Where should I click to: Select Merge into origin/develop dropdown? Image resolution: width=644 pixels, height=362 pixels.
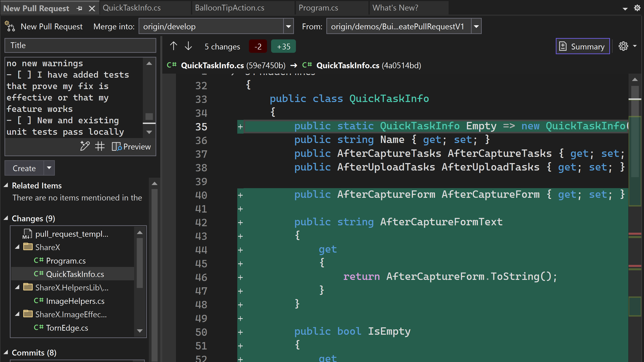288,27
